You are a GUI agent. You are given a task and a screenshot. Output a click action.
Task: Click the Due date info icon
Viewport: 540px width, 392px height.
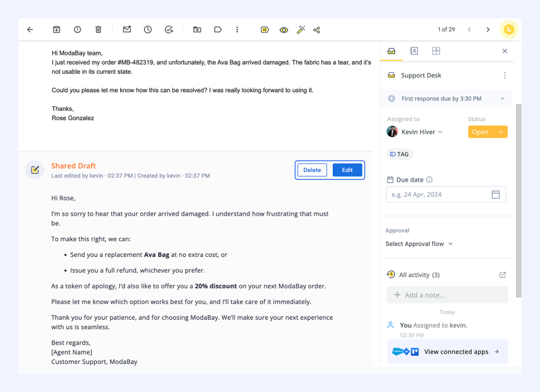pyautogui.click(x=429, y=179)
